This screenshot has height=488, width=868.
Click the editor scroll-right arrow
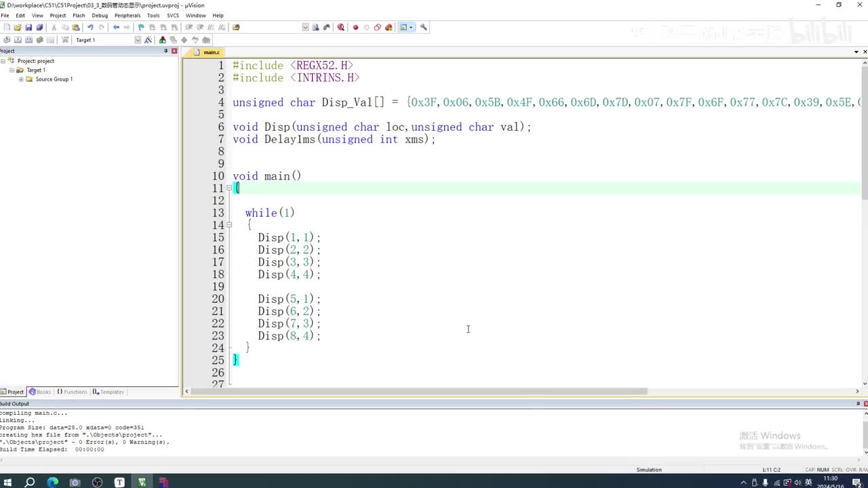point(857,391)
